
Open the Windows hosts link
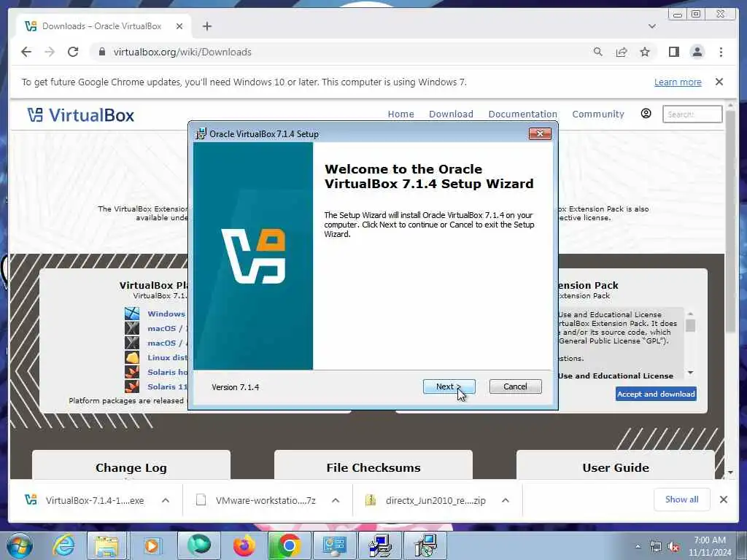tap(167, 314)
